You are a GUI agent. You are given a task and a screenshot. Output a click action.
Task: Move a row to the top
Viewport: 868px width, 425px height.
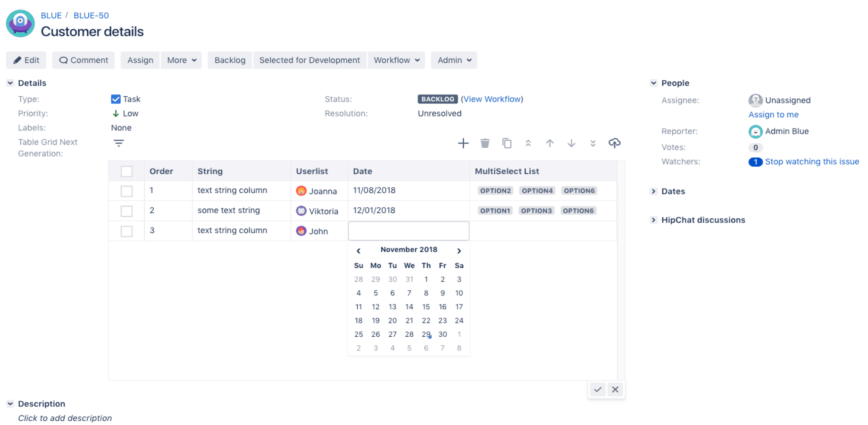click(528, 143)
